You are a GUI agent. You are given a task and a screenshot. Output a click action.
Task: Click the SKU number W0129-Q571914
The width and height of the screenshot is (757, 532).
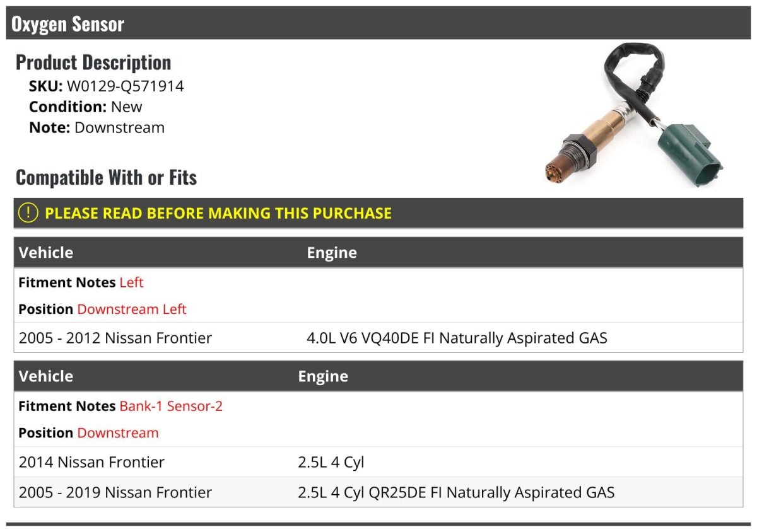click(x=125, y=86)
